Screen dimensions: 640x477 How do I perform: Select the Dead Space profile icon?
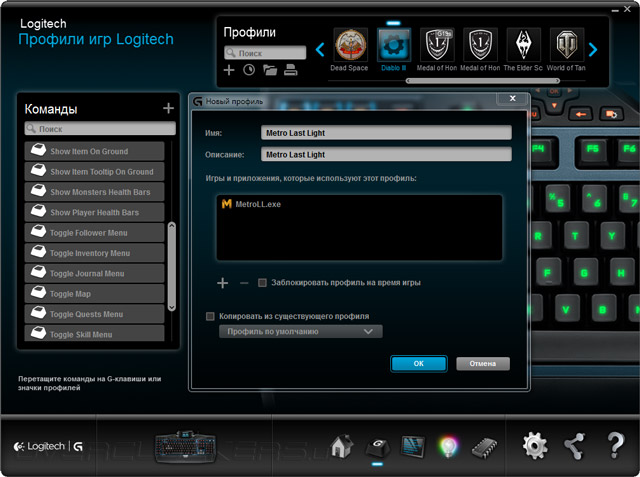tap(350, 44)
